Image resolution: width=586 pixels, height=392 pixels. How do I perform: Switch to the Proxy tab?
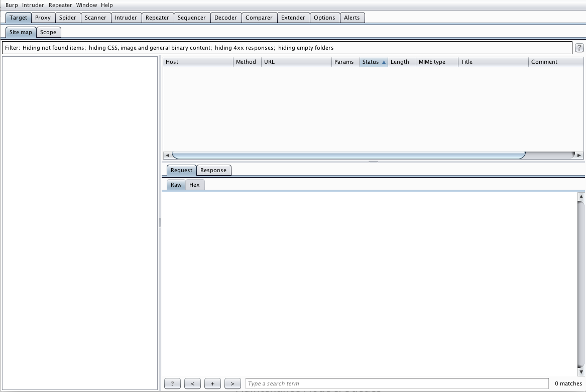tap(43, 18)
